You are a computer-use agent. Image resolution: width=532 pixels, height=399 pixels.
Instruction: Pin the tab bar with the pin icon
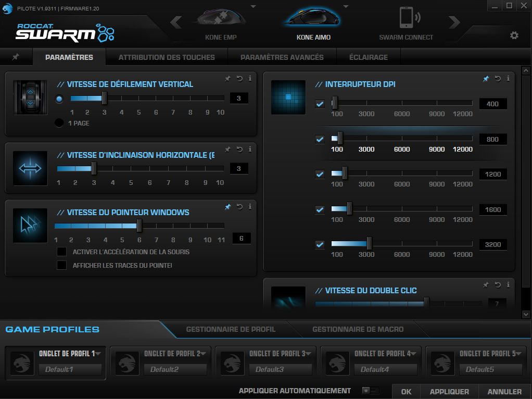16,57
